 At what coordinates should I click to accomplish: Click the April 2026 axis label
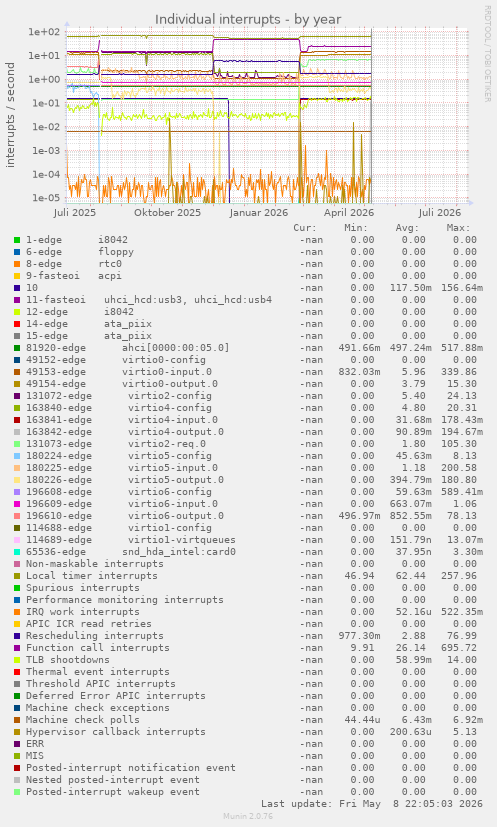click(x=349, y=213)
